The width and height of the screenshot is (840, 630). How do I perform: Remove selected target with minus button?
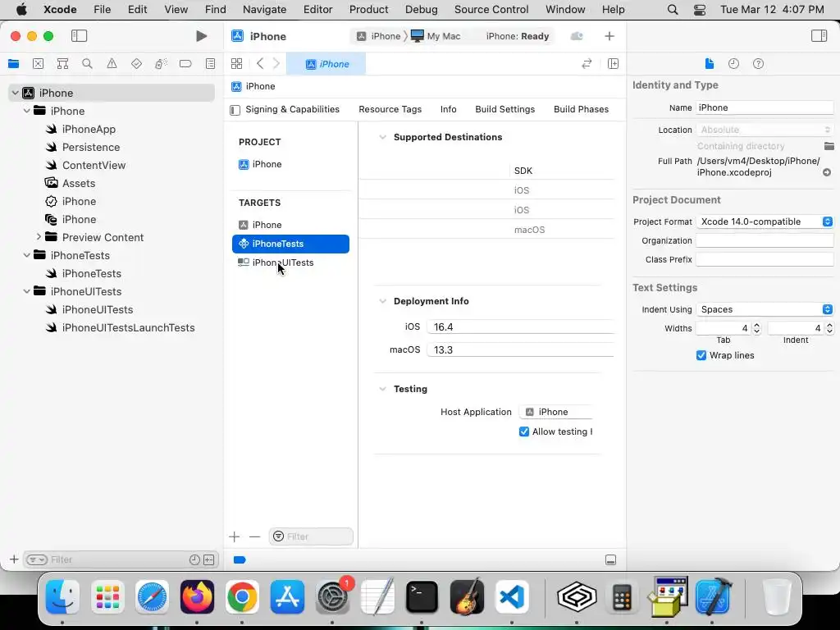coord(254,536)
